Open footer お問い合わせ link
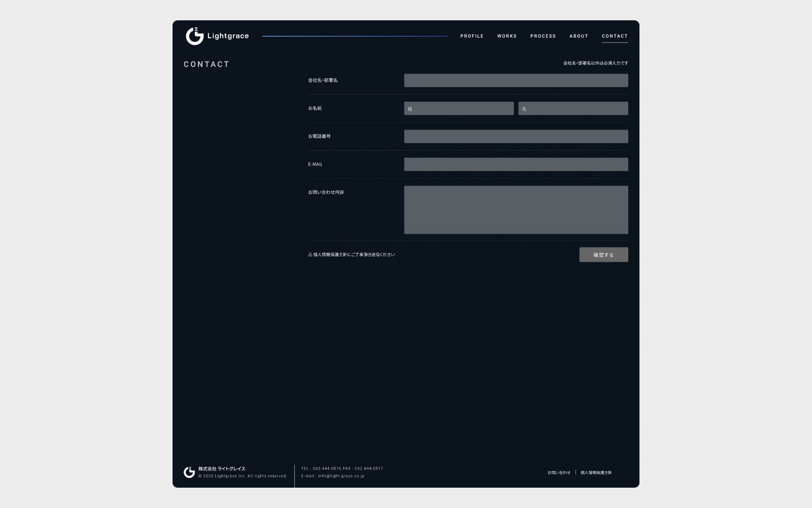The width and height of the screenshot is (812, 508). pos(559,472)
